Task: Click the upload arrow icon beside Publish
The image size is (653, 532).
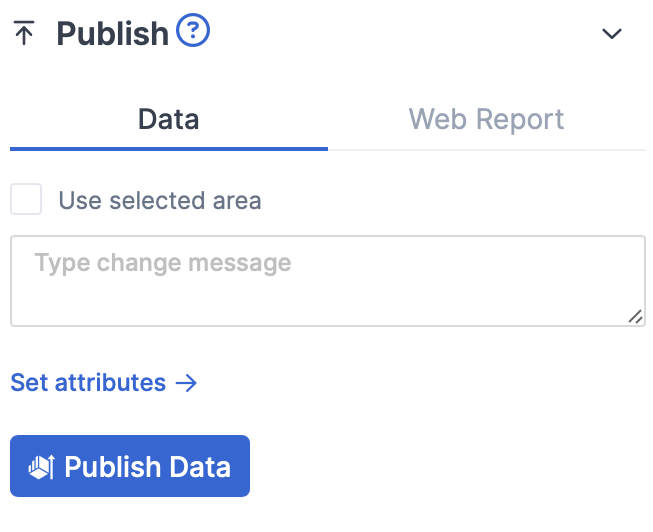Action: point(24,34)
